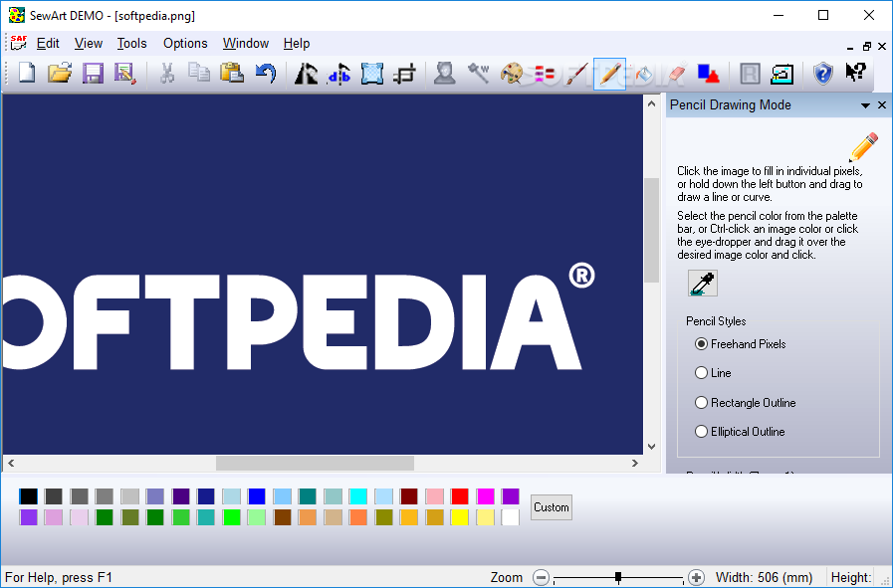The width and height of the screenshot is (893, 588).
Task: Open the sewing machine stitch icon
Action: [781, 74]
